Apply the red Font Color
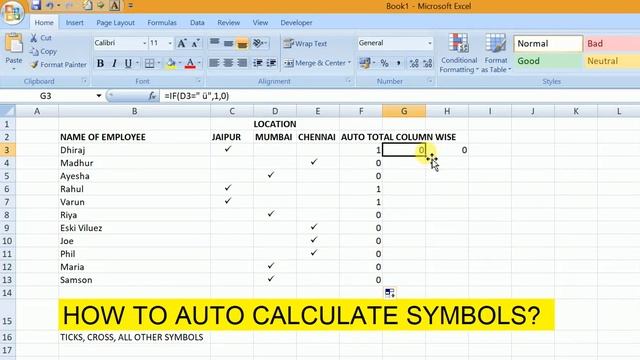Screen dimensions: 640x360 point(190,63)
